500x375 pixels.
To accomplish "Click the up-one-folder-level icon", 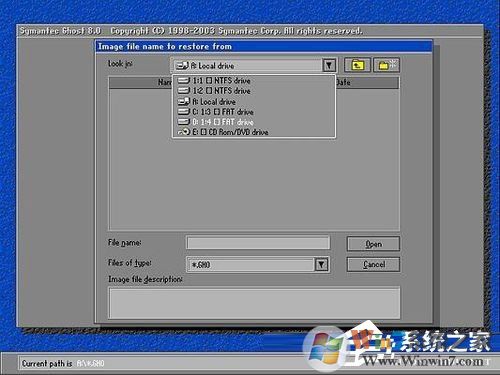I will pos(357,65).
